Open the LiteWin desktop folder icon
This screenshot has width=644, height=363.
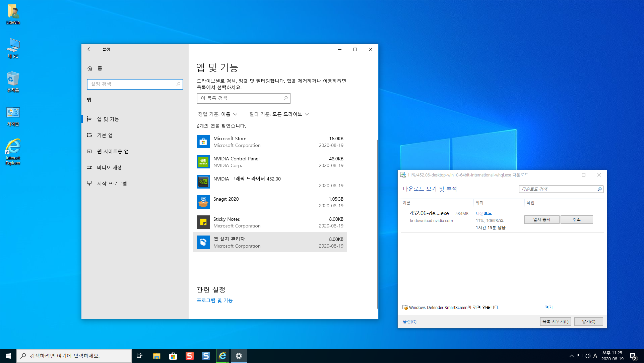point(13,14)
